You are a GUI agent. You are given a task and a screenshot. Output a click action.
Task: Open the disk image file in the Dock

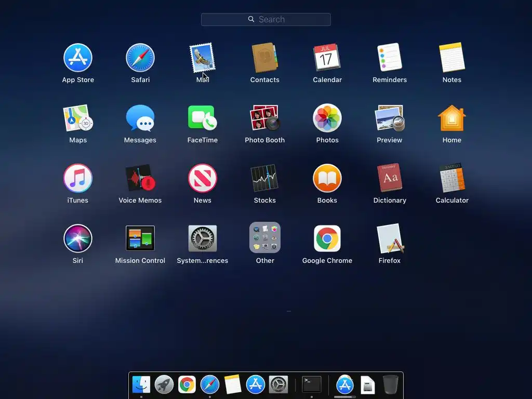point(367,385)
